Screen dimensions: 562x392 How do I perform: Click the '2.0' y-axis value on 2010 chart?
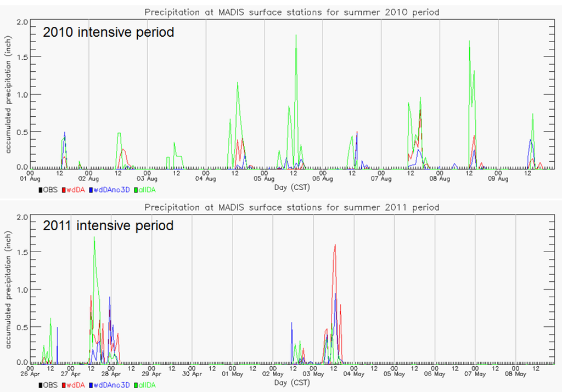[22, 22]
